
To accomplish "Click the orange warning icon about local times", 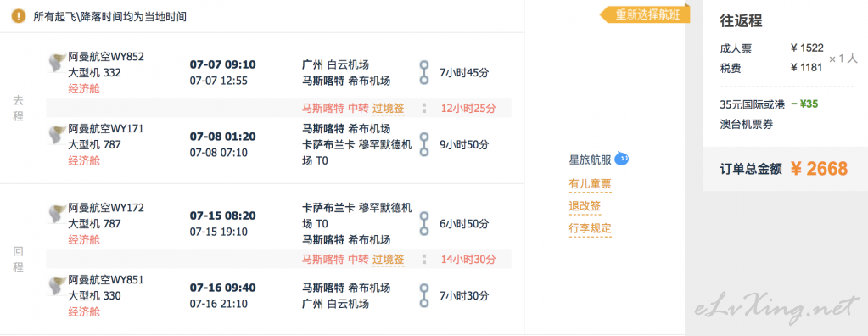I will pos(19,16).
